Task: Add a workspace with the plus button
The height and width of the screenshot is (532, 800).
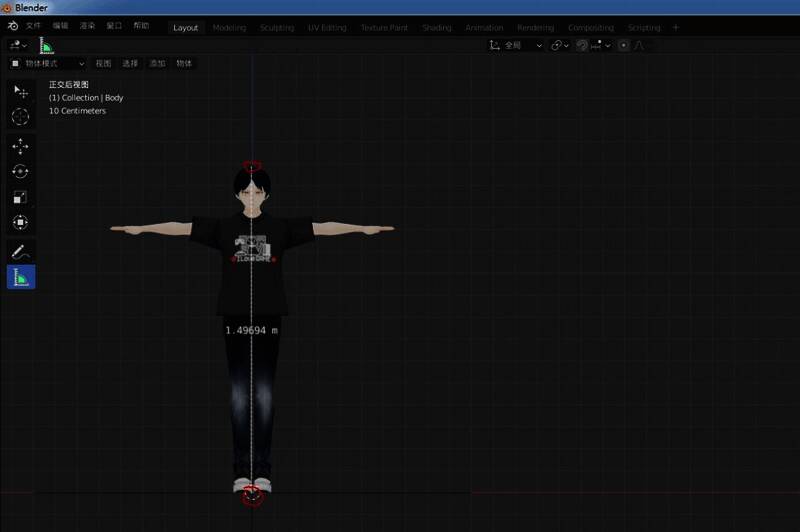Action: (675, 28)
